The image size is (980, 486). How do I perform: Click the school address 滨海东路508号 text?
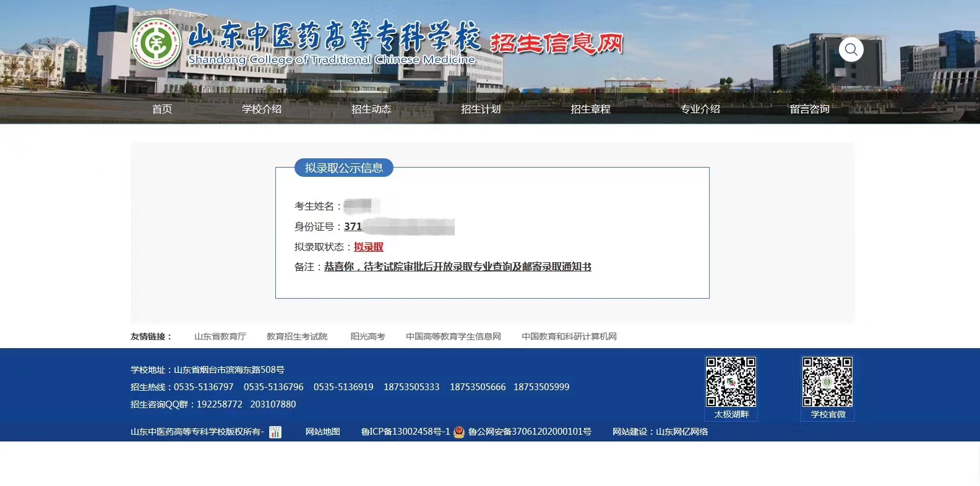pyautogui.click(x=229, y=370)
